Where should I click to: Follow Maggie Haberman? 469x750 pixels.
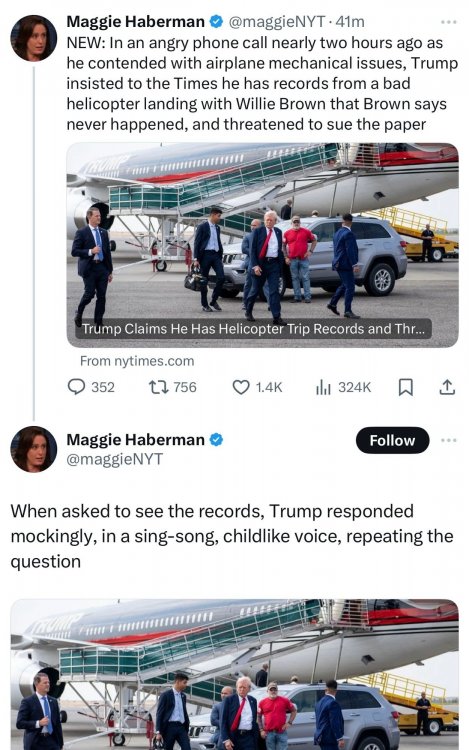[x=392, y=440]
